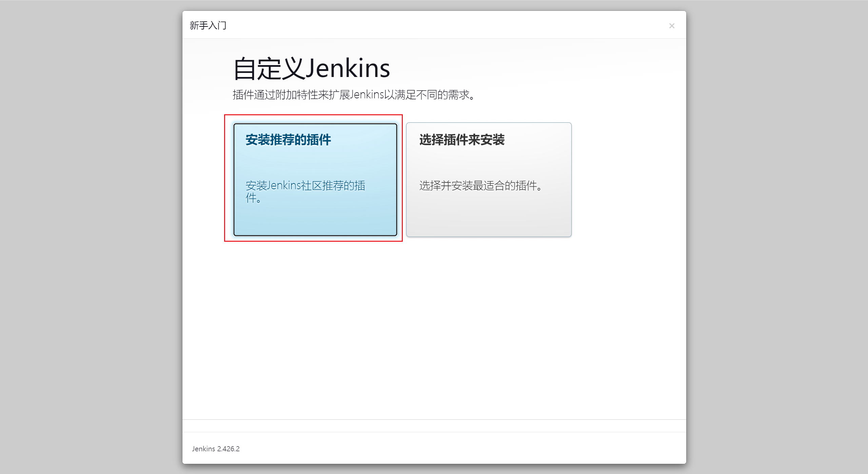Screen dimensions: 868x474
Task: Click the blank space right of 选择插件来安装 card
Action: tap(627, 180)
